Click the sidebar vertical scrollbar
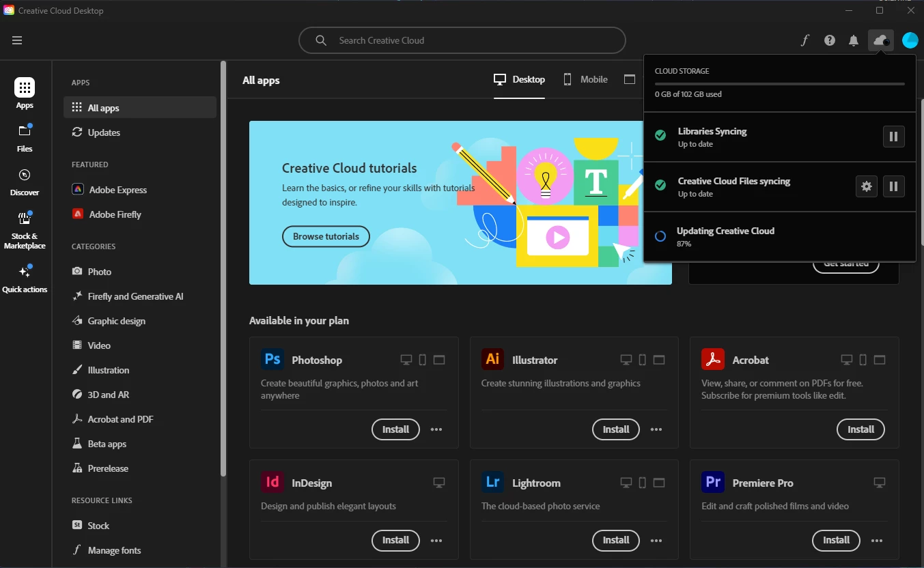924x568 pixels. pyautogui.click(x=223, y=268)
